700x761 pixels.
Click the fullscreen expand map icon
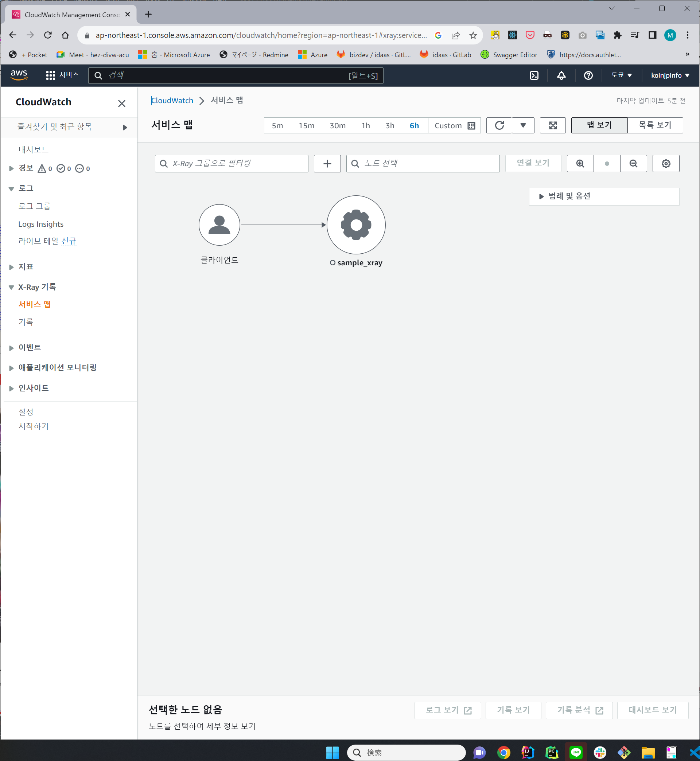tap(552, 125)
